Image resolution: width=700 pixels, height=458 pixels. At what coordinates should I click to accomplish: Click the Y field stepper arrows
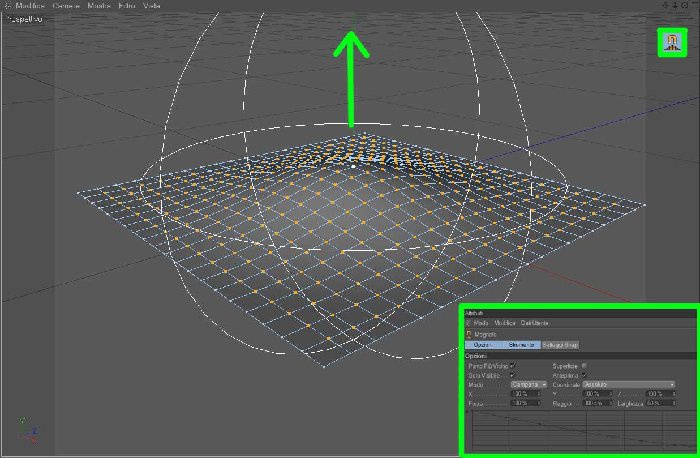611,394
